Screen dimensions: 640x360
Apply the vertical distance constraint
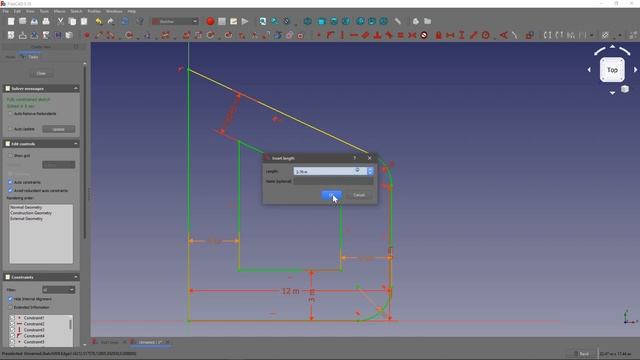(x=462, y=36)
